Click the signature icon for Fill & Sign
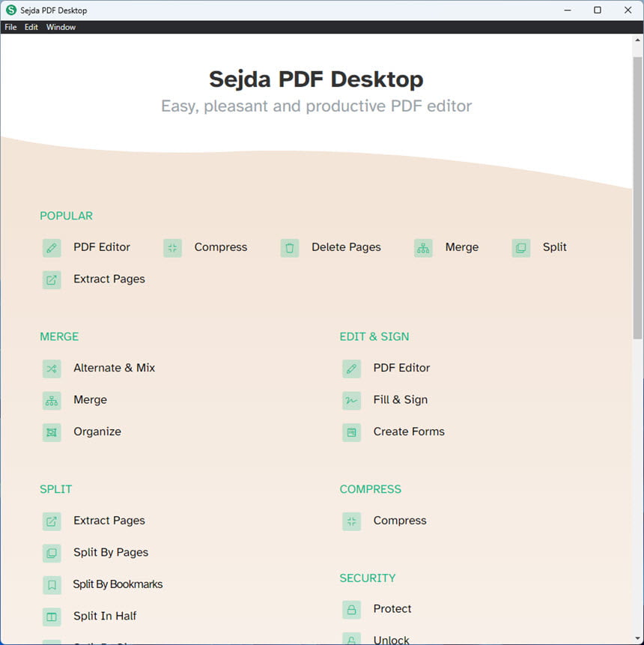The image size is (644, 645). (x=352, y=401)
